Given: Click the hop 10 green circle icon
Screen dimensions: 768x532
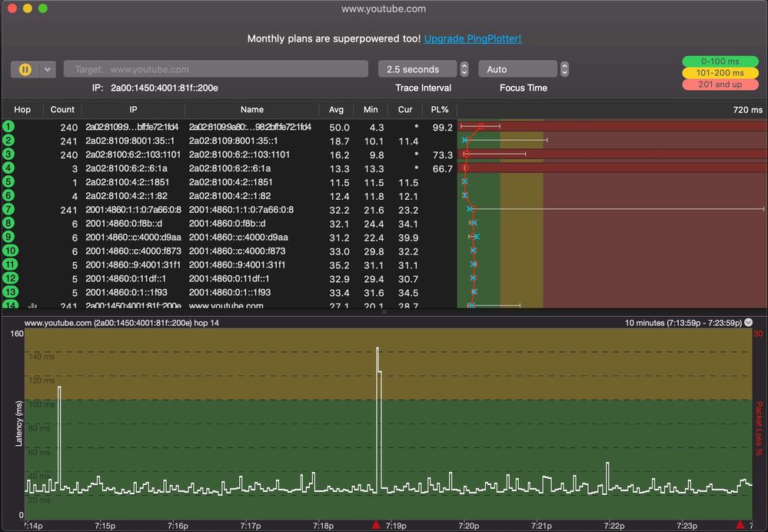Looking at the screenshot, I should 8,251.
